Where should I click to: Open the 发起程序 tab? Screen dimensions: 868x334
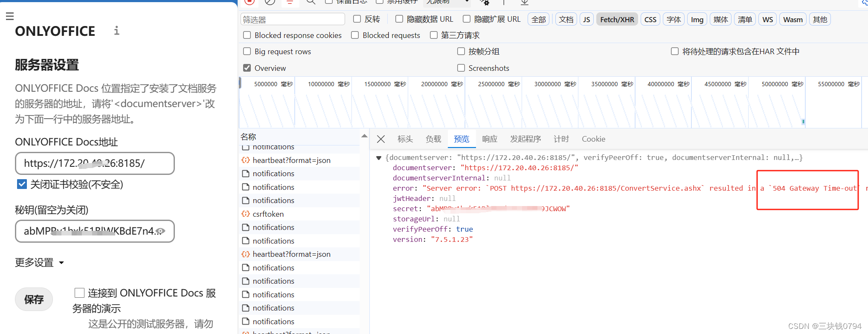click(x=525, y=139)
